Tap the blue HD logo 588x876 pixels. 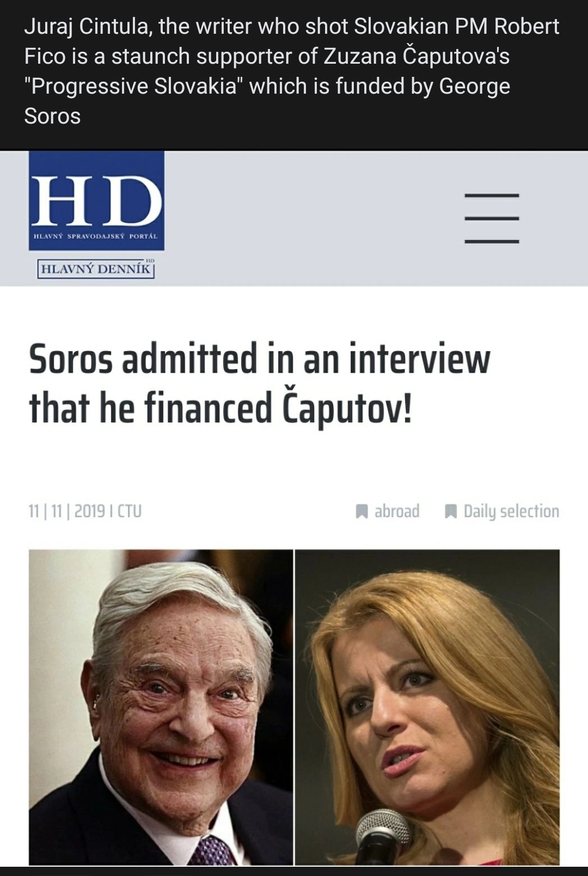pyautogui.click(x=96, y=201)
